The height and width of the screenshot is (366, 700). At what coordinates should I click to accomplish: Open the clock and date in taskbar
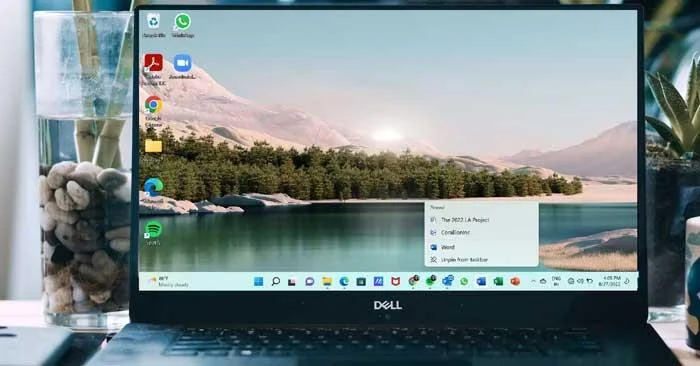[611, 281]
